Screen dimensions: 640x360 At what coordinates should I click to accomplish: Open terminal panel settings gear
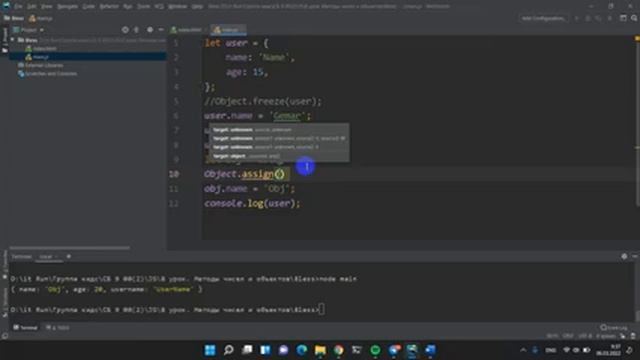click(x=624, y=256)
